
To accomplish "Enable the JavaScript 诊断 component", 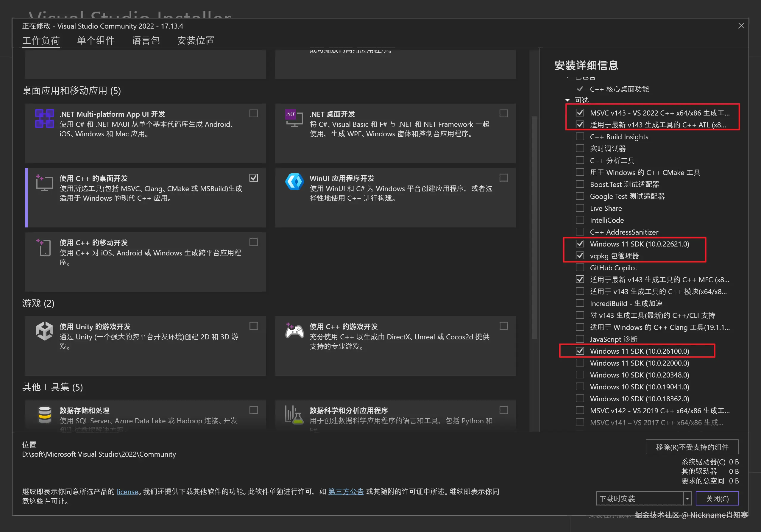I will (580, 339).
